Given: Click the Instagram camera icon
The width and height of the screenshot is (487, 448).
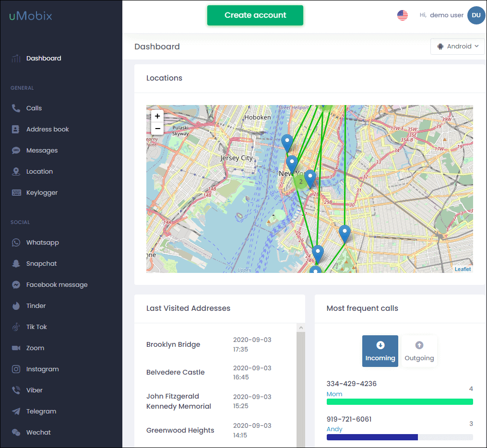Looking at the screenshot, I should pyautogui.click(x=16, y=369).
